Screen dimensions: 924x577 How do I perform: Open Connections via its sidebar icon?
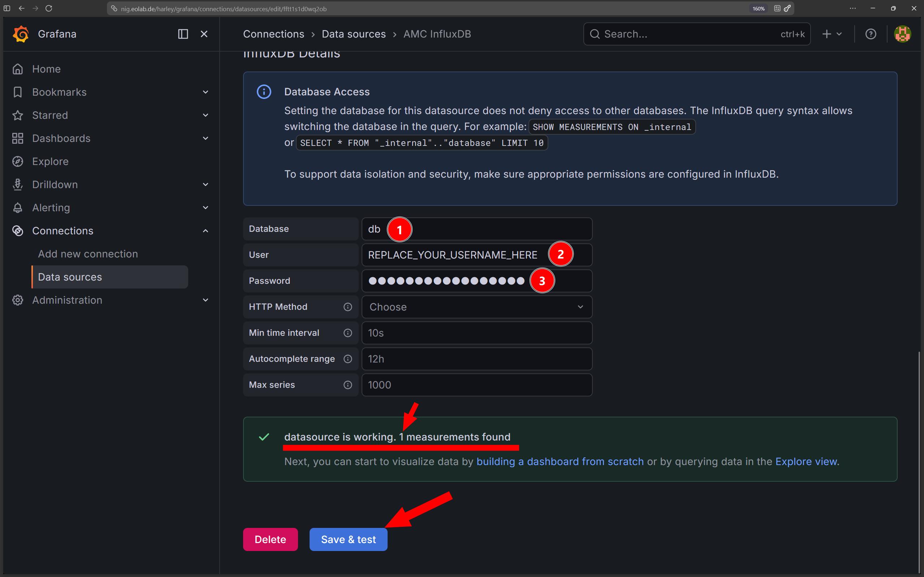pyautogui.click(x=18, y=231)
